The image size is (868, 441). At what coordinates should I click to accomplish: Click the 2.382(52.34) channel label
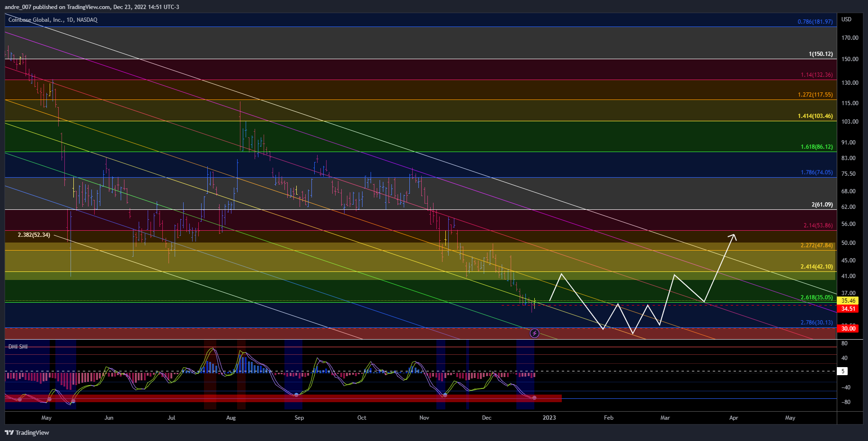(x=34, y=235)
